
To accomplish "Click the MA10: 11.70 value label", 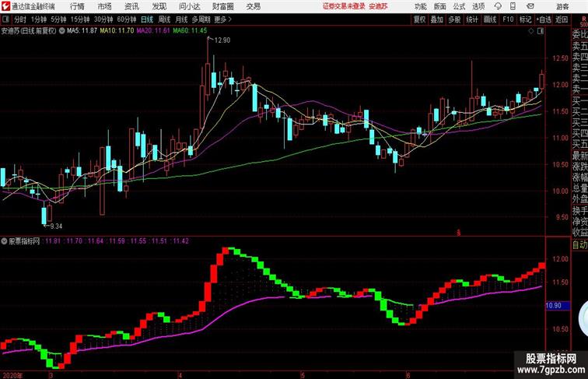I will [x=117, y=31].
